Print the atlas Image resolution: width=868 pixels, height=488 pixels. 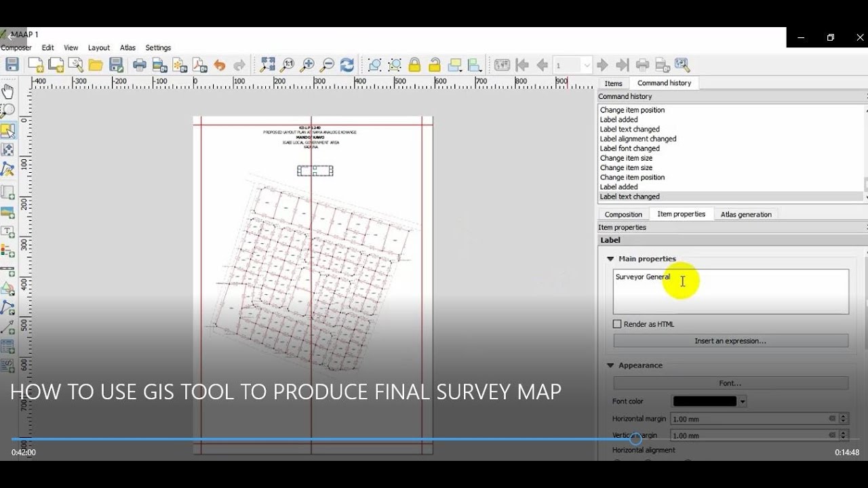point(642,65)
